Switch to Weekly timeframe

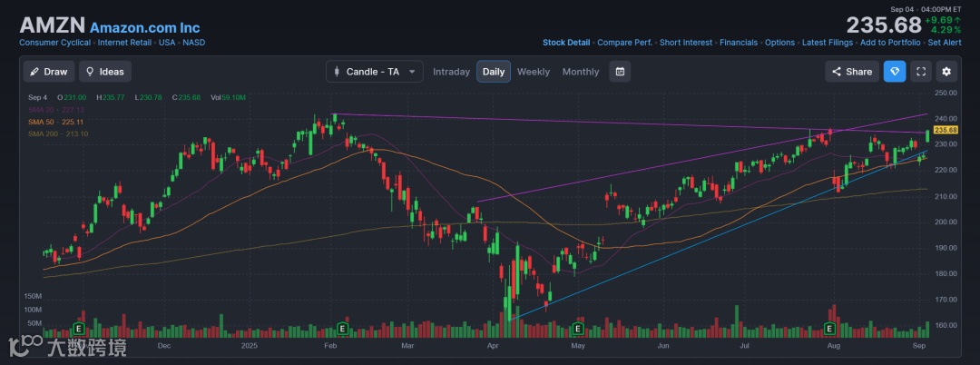pyautogui.click(x=534, y=71)
